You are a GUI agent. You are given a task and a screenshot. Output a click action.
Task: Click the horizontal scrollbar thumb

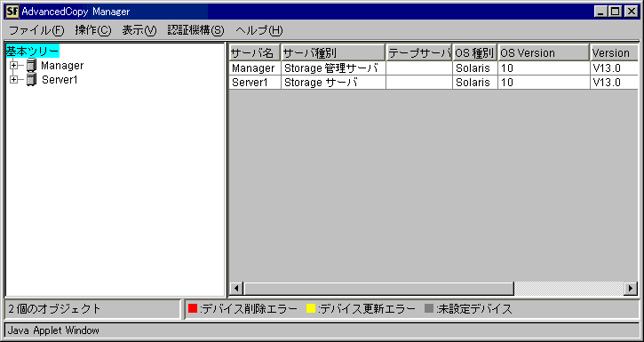pyautogui.click(x=378, y=288)
